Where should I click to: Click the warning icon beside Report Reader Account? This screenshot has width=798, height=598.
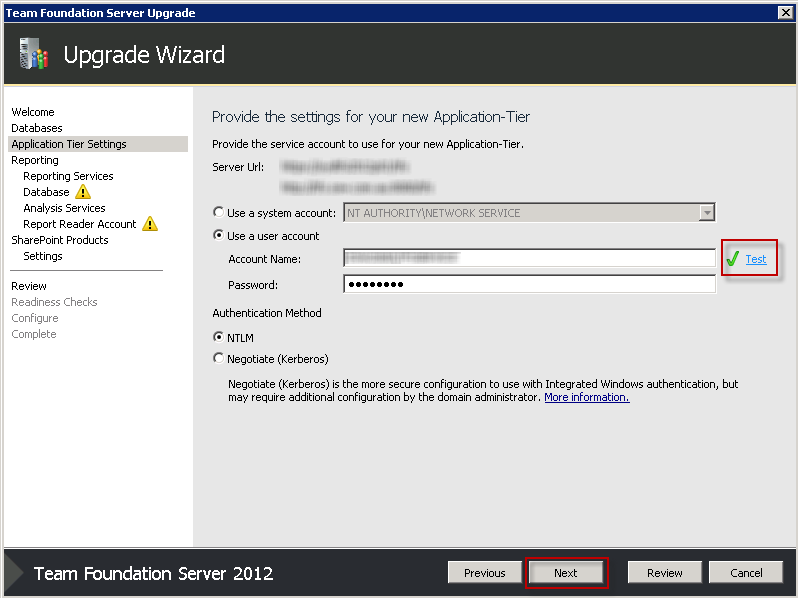click(x=150, y=224)
